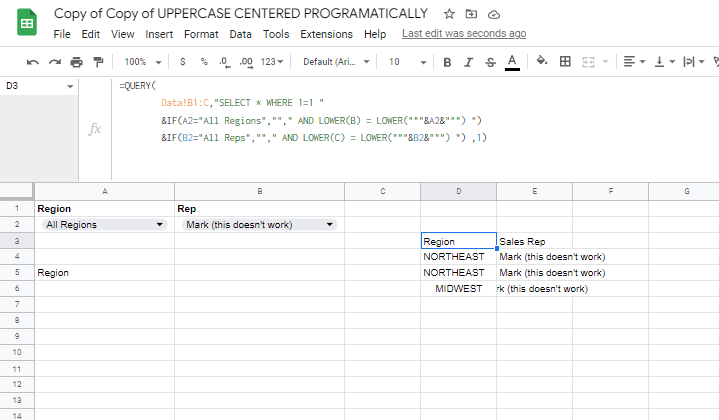
Task: Select the 'Region' cell in A5
Action: 105,272
